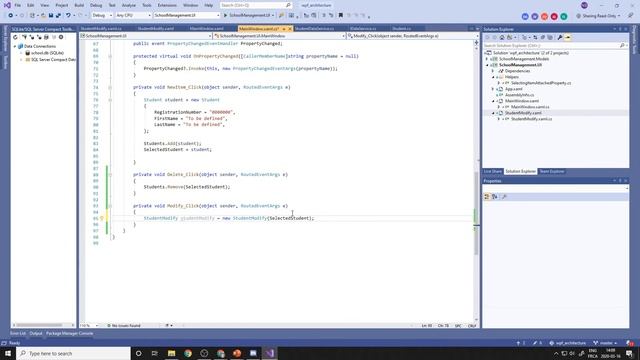Screen dimensions: 640x360
Task: Collapse the Data Connections tree node
Action: (x=15, y=46)
